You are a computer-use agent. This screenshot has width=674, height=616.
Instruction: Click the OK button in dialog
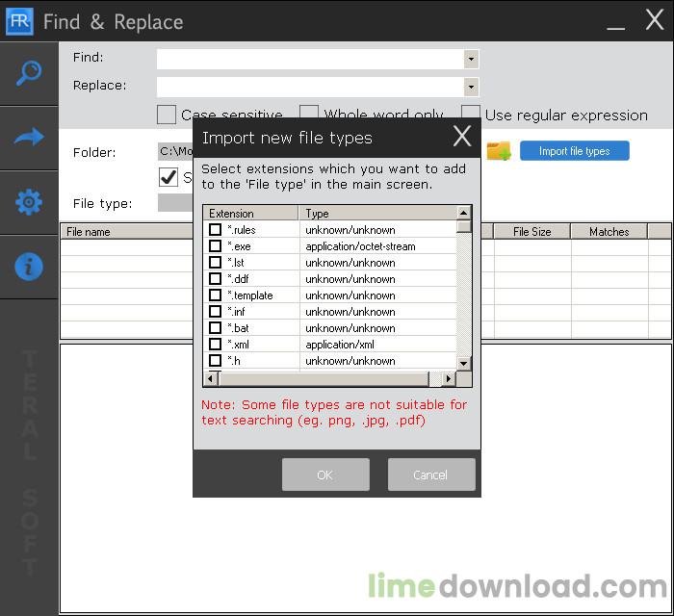coord(325,475)
